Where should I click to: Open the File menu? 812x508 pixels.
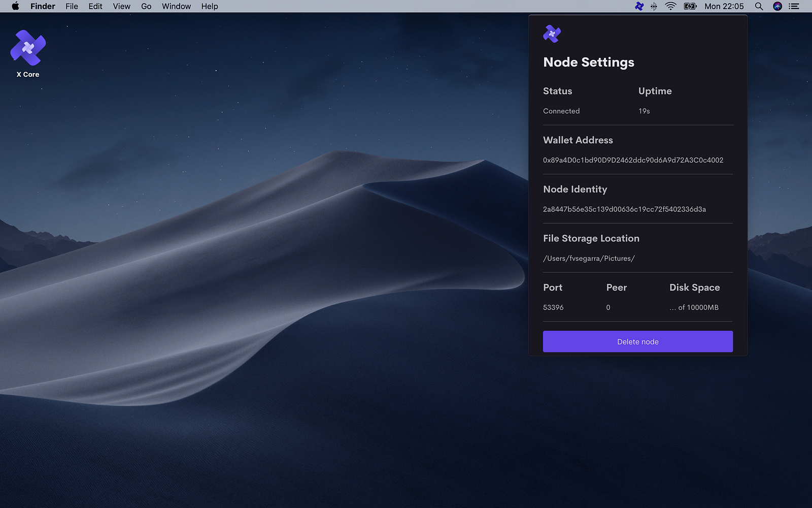pos(72,6)
